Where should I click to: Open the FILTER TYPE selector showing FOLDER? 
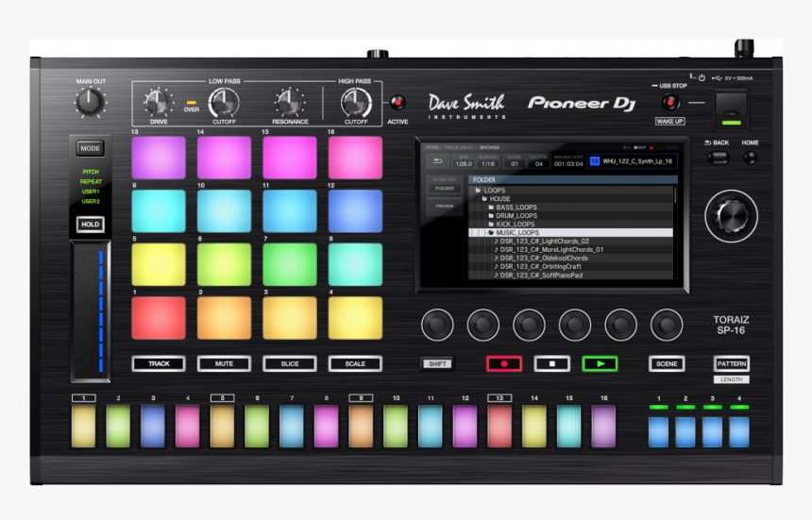pyautogui.click(x=445, y=185)
